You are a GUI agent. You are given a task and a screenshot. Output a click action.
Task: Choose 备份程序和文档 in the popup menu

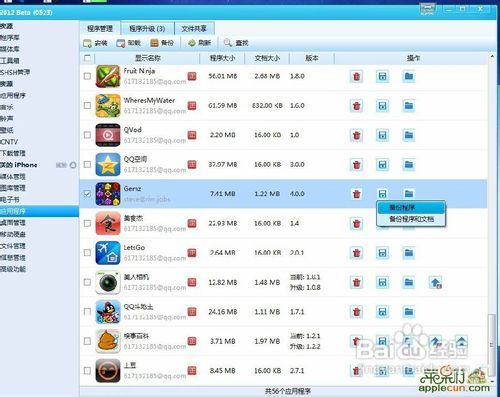(x=411, y=219)
